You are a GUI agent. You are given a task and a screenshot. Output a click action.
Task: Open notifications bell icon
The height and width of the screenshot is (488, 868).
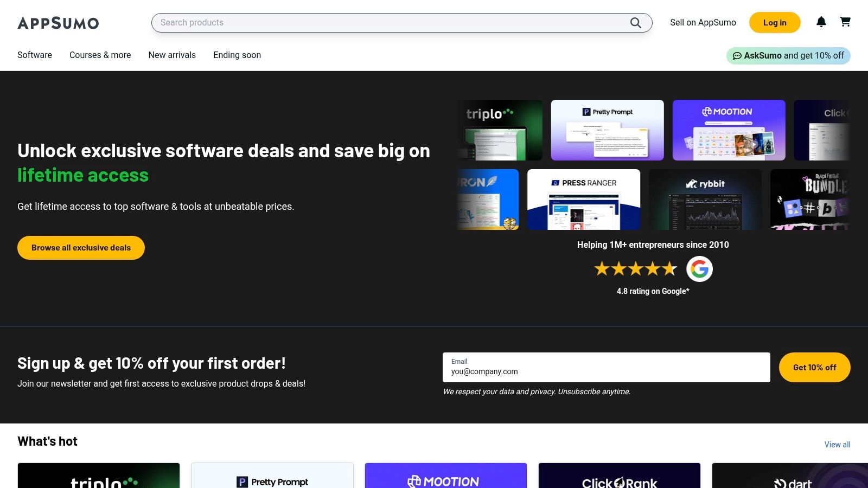[821, 22]
